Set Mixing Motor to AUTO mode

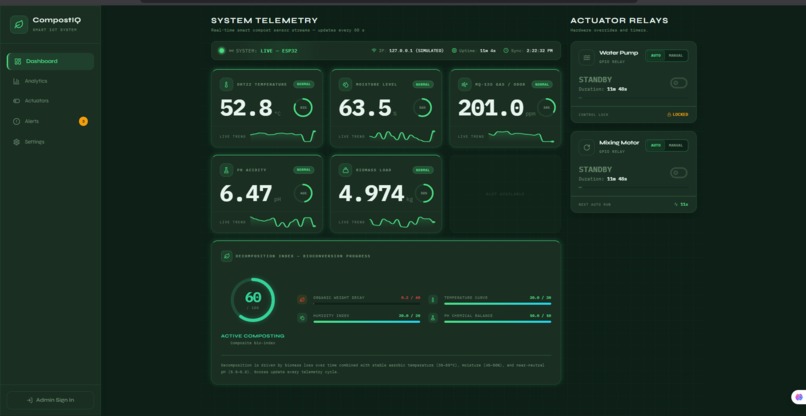[655, 146]
